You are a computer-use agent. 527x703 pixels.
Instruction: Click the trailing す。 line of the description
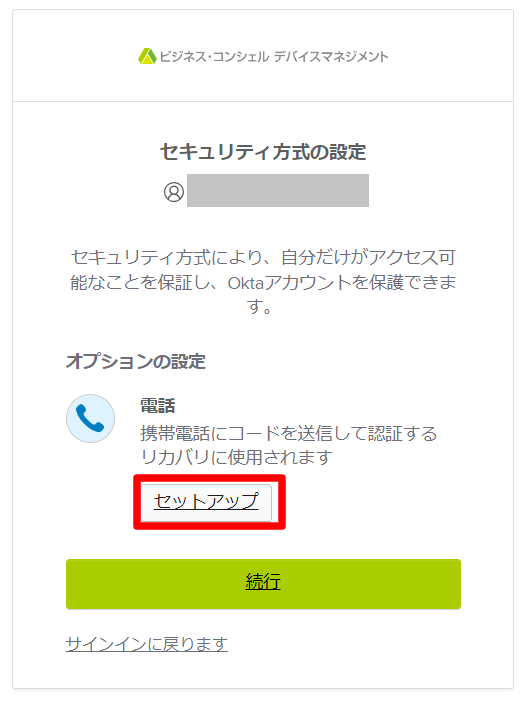pyautogui.click(x=259, y=307)
